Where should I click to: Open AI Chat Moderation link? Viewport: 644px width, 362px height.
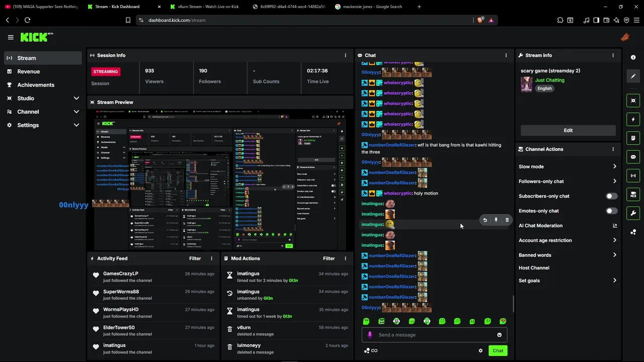click(x=568, y=226)
